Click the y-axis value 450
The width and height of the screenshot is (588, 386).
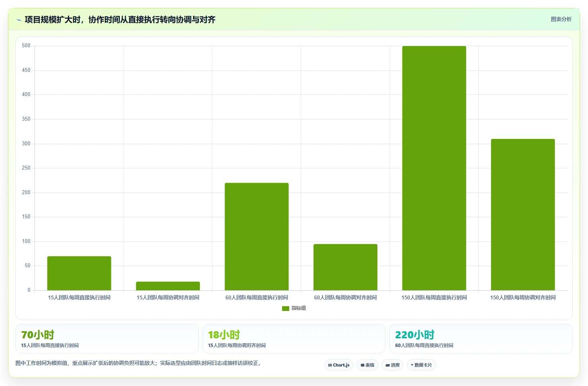[x=26, y=70]
